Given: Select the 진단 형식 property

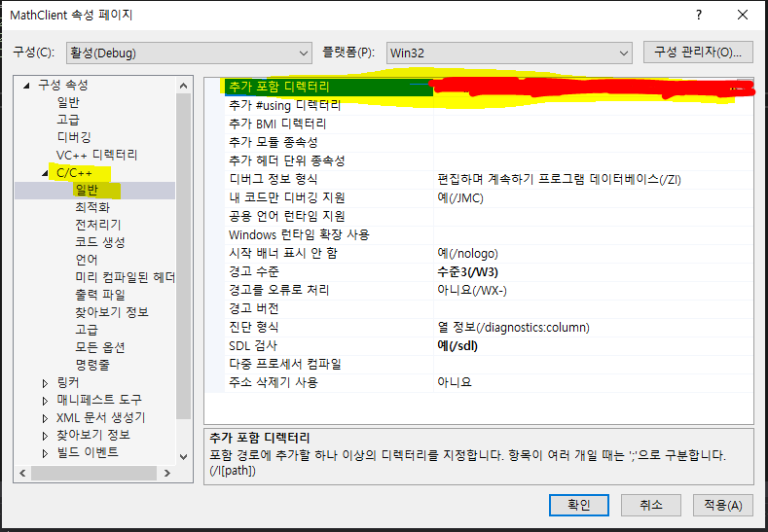Looking at the screenshot, I should (254, 327).
